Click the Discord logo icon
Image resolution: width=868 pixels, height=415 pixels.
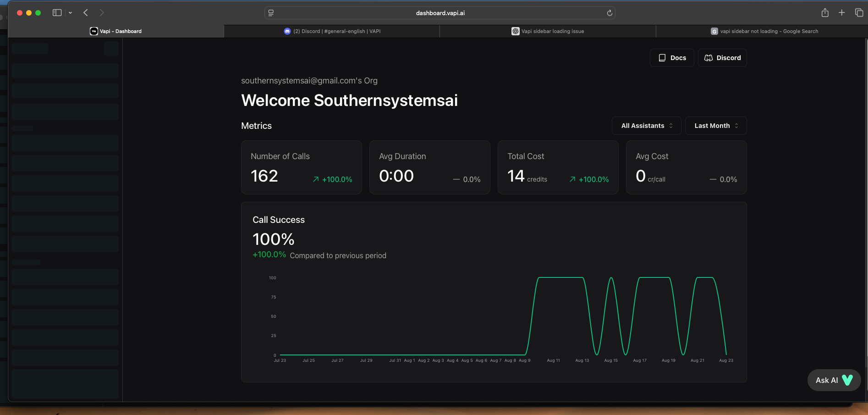tap(709, 58)
